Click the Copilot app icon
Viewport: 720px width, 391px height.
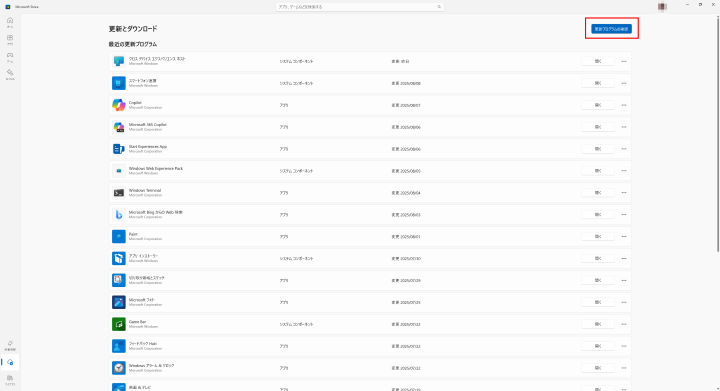click(118, 105)
